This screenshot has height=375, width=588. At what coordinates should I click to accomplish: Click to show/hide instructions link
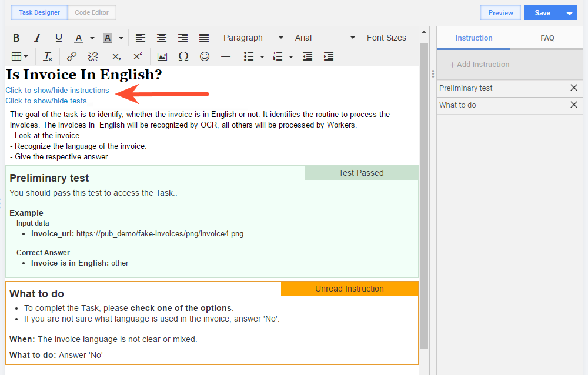coord(58,91)
